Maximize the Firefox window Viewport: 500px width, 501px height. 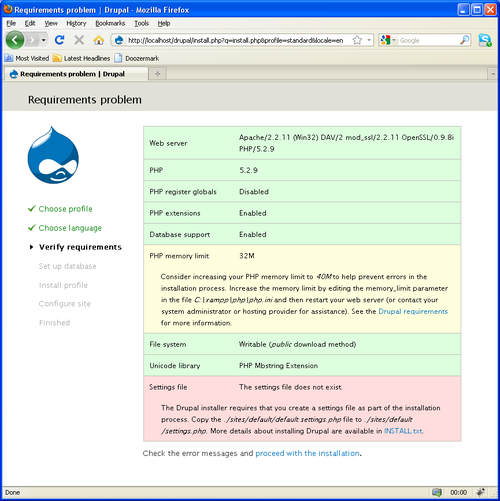(x=477, y=9)
